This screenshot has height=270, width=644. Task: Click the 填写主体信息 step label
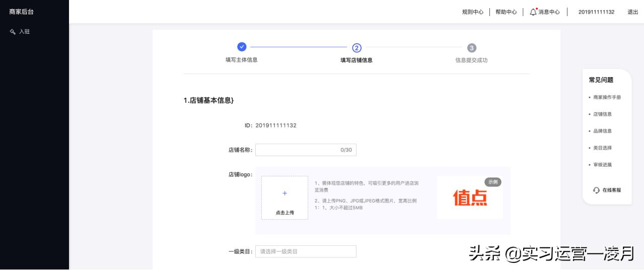pyautogui.click(x=242, y=60)
